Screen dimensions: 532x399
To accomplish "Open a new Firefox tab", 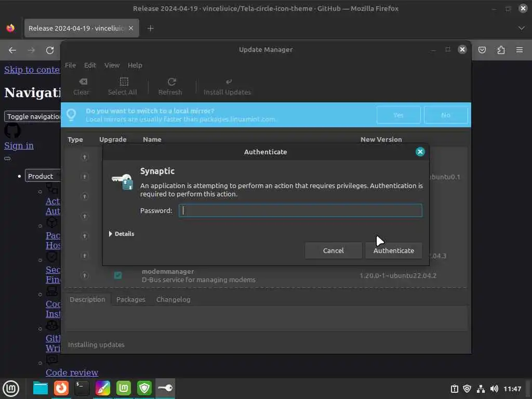I will pos(151,28).
